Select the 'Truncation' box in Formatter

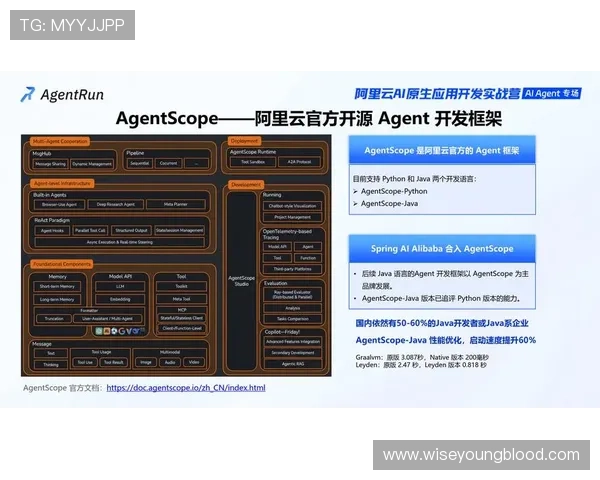pos(54,318)
